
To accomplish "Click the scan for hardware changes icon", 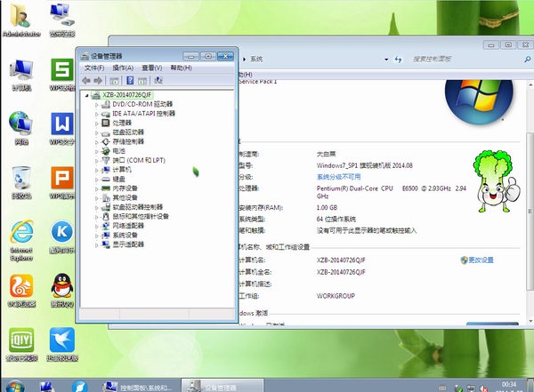I will tap(158, 80).
